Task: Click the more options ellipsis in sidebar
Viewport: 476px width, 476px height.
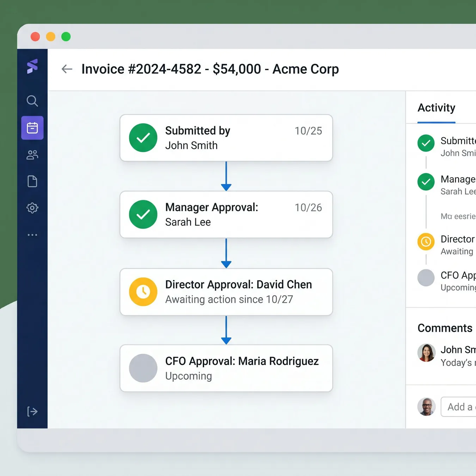Action: pos(32,235)
